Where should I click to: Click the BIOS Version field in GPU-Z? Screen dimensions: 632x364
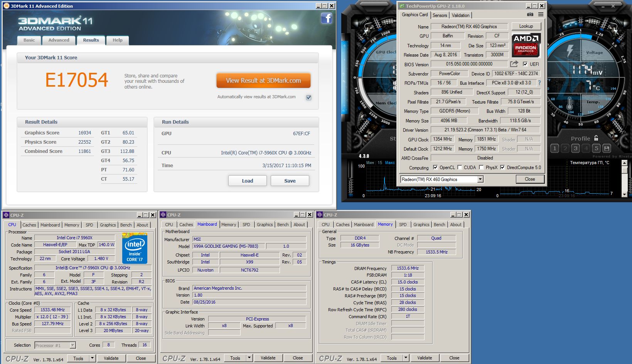click(469, 64)
